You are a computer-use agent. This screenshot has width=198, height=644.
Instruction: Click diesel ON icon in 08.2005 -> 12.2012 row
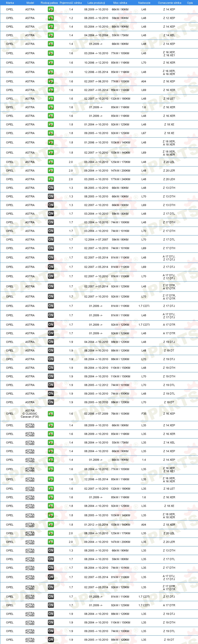pos(51,385)
